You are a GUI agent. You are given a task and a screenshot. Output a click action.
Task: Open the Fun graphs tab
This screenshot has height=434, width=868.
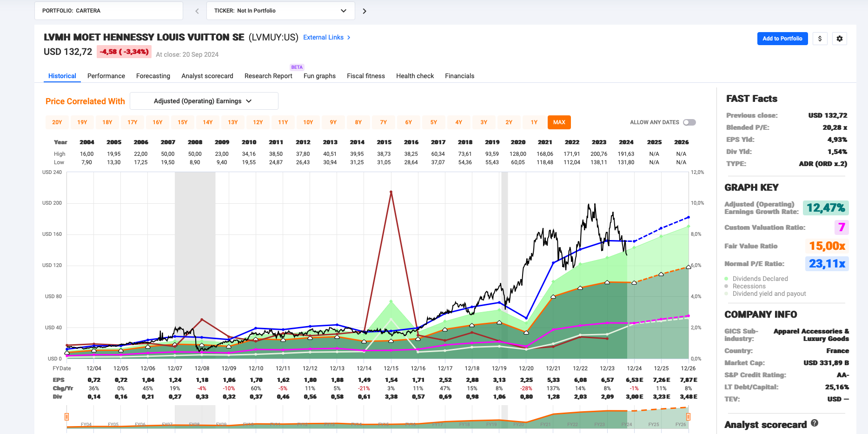click(319, 76)
